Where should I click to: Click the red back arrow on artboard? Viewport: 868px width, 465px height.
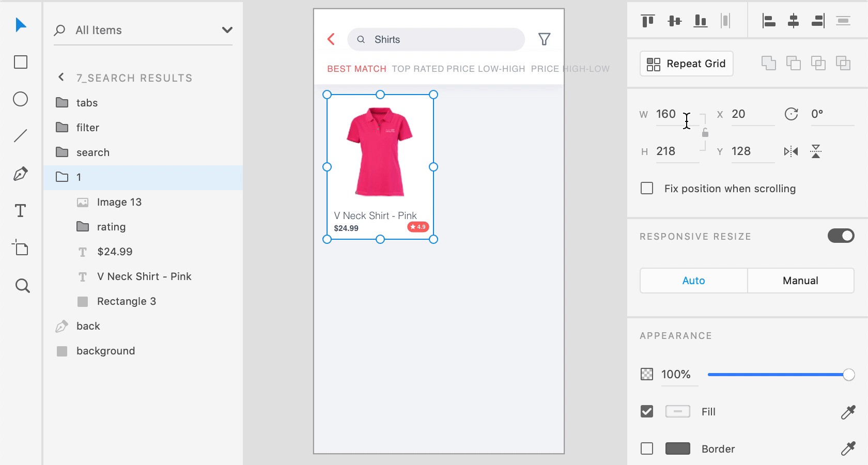[x=331, y=39]
